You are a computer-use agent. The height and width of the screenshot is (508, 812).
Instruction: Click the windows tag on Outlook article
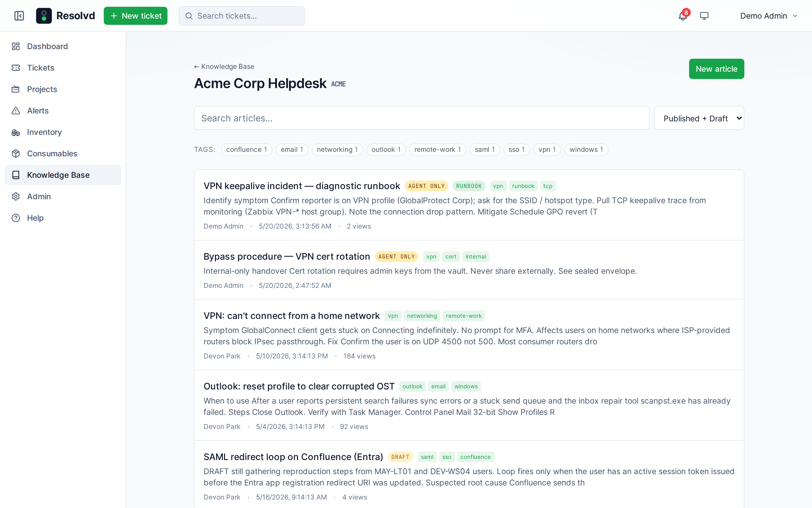coord(466,386)
